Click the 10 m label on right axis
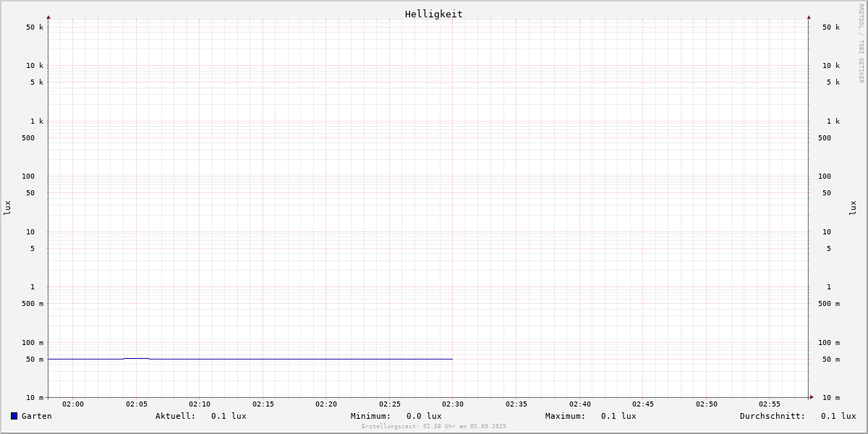The width and height of the screenshot is (868, 434). tap(831, 398)
